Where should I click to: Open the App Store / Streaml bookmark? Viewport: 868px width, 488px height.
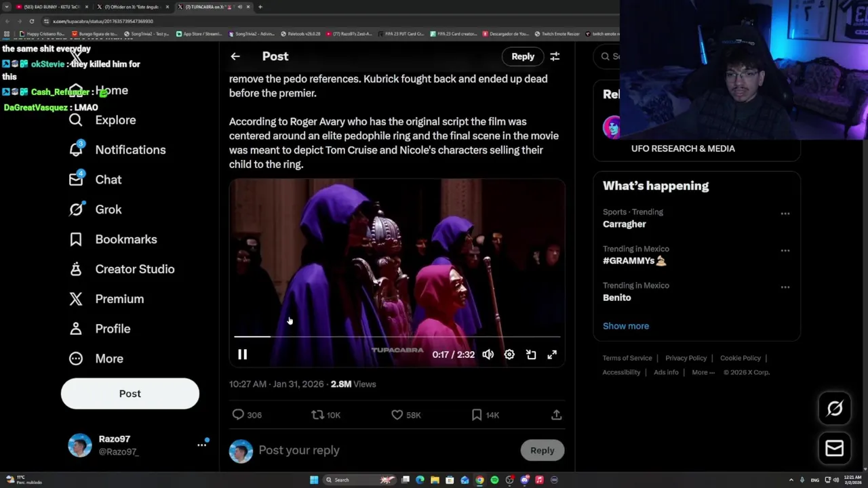click(199, 34)
